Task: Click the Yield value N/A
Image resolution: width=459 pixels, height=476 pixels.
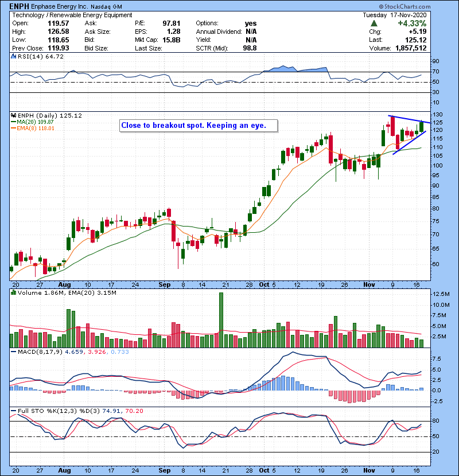Action: pyautogui.click(x=251, y=40)
